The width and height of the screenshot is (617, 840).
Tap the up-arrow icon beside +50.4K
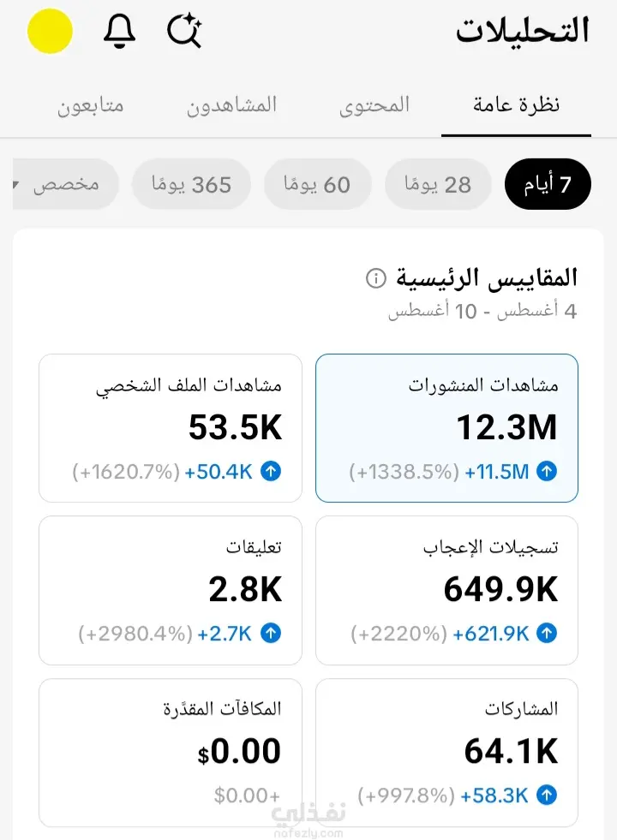click(271, 472)
